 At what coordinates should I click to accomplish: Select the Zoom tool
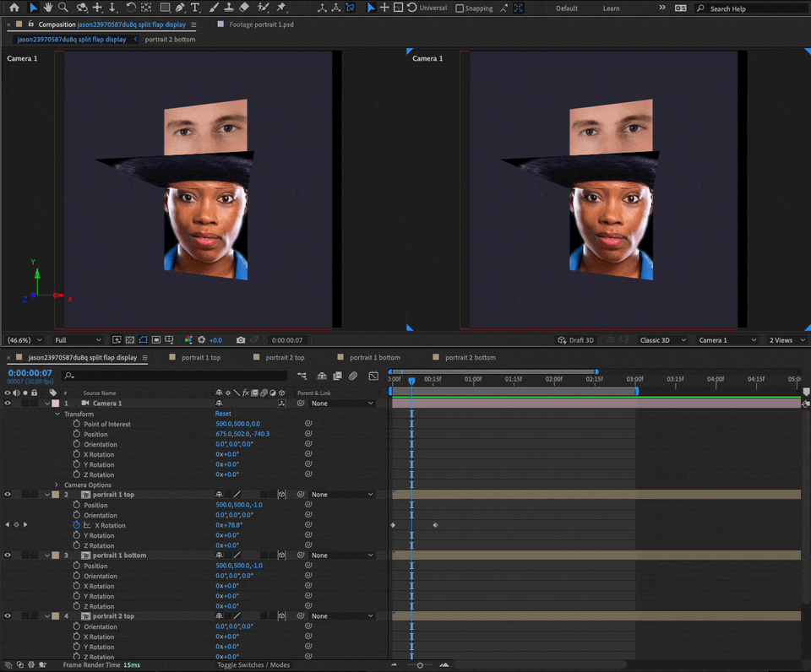pyautogui.click(x=64, y=8)
